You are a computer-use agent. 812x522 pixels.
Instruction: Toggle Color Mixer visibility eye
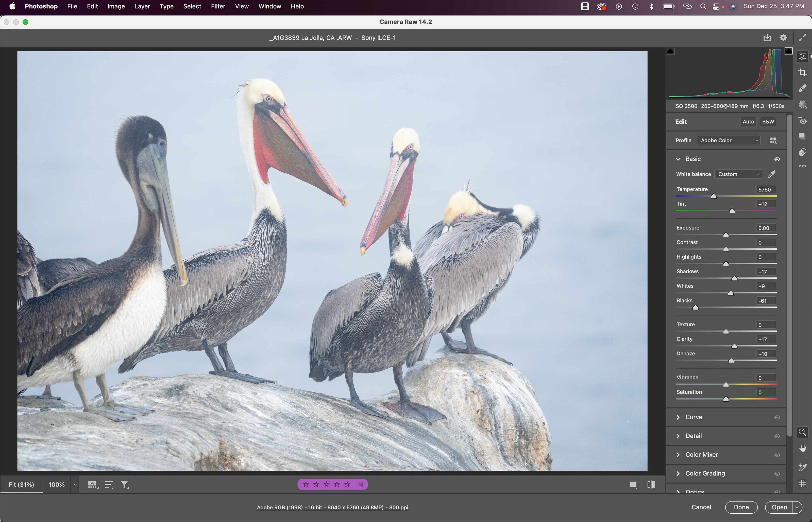[777, 455]
